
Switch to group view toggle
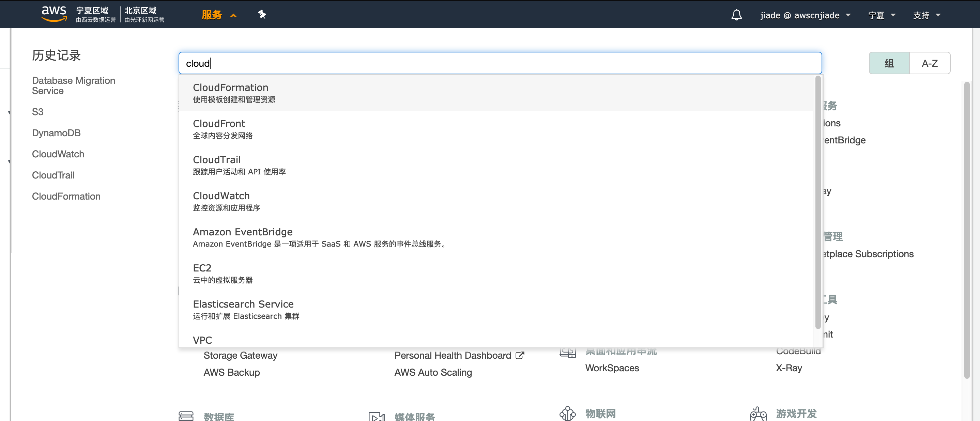tap(889, 63)
